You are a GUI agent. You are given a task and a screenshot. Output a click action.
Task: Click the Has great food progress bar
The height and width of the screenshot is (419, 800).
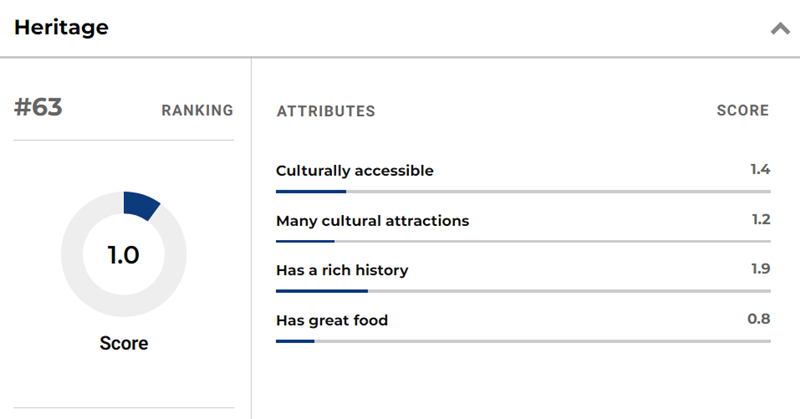pyautogui.click(x=523, y=341)
